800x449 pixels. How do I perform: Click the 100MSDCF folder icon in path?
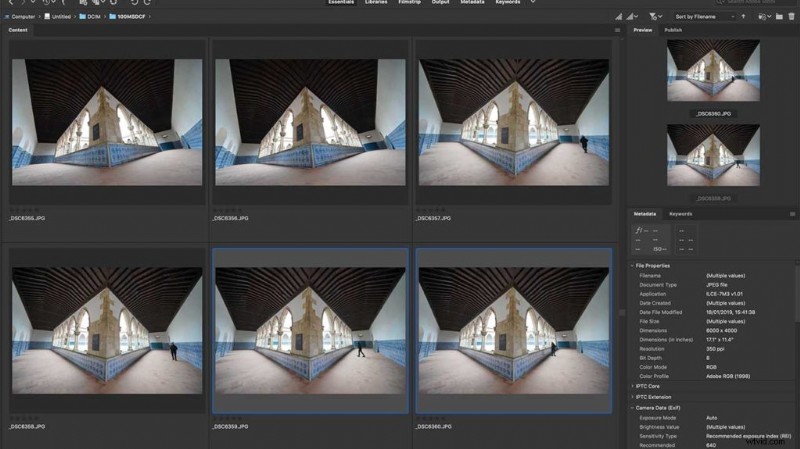click(113, 17)
